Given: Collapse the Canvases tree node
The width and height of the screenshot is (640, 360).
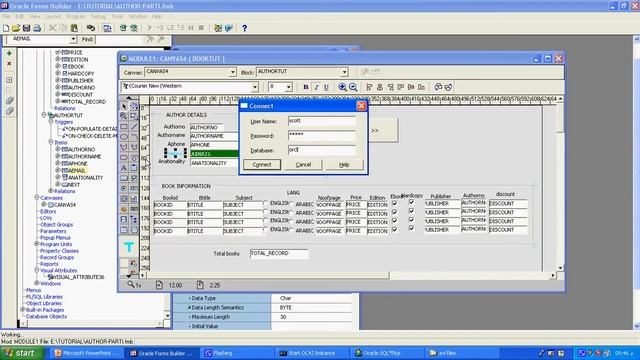Looking at the screenshot, I should tap(37, 198).
